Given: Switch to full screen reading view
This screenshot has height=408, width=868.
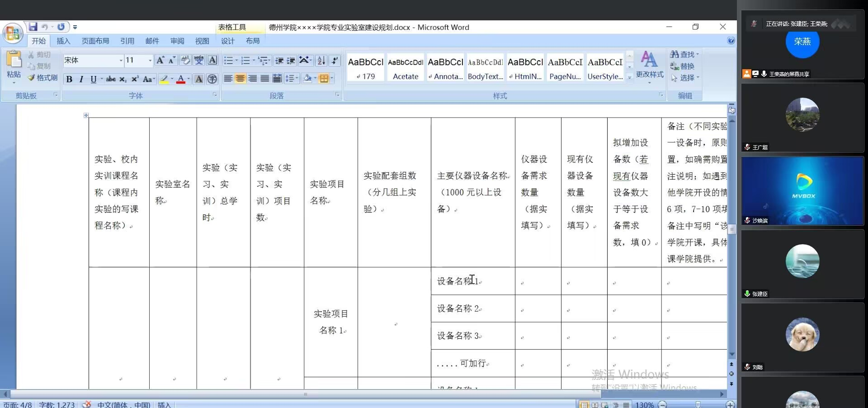Looking at the screenshot, I should 595,405.
